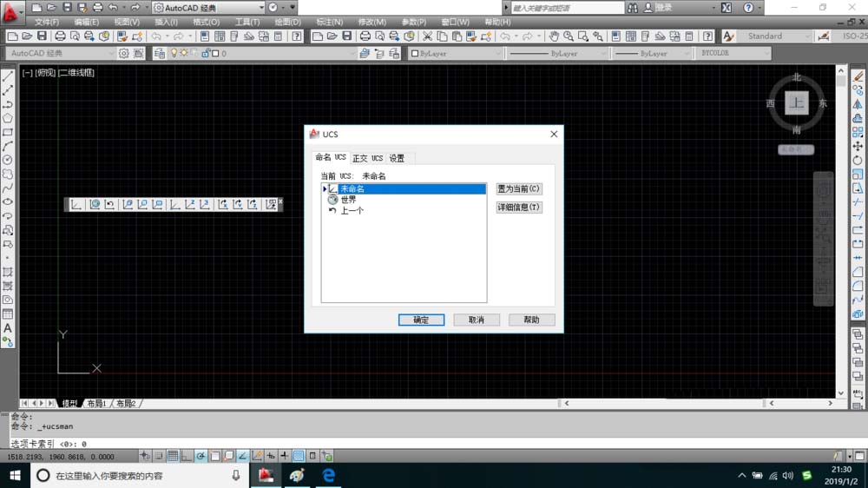Switch to the 布局1 layout tab

96,403
